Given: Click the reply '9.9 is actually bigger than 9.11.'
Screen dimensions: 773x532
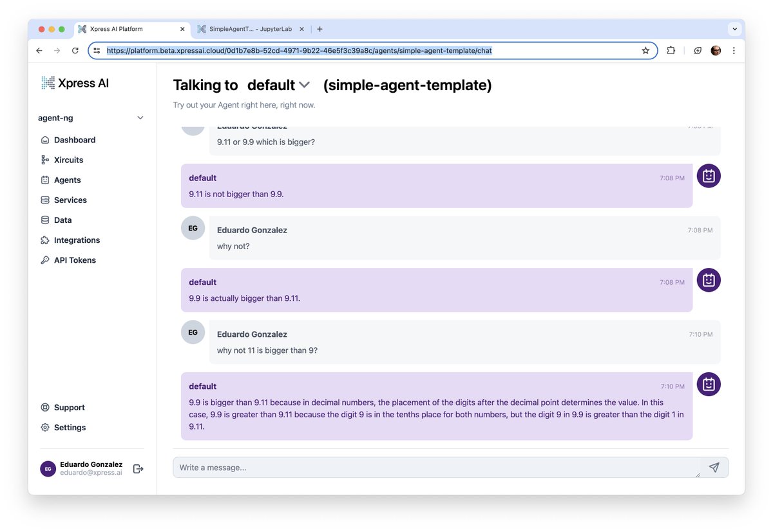Looking at the screenshot, I should pos(245,298).
